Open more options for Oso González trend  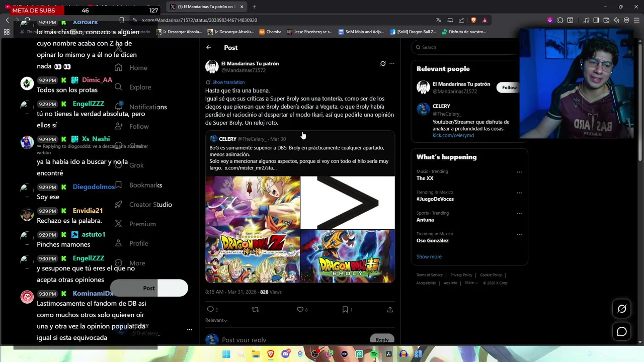519,234
